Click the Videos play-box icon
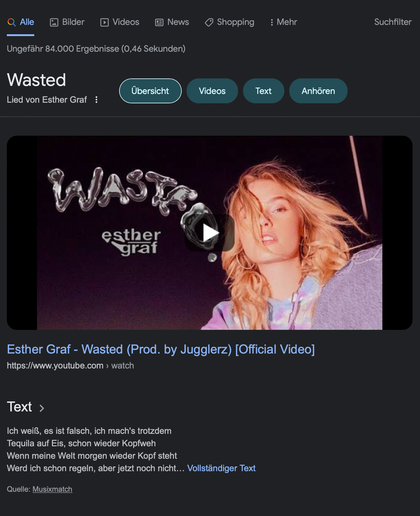Image resolution: width=420 pixels, height=516 pixels. pos(105,22)
